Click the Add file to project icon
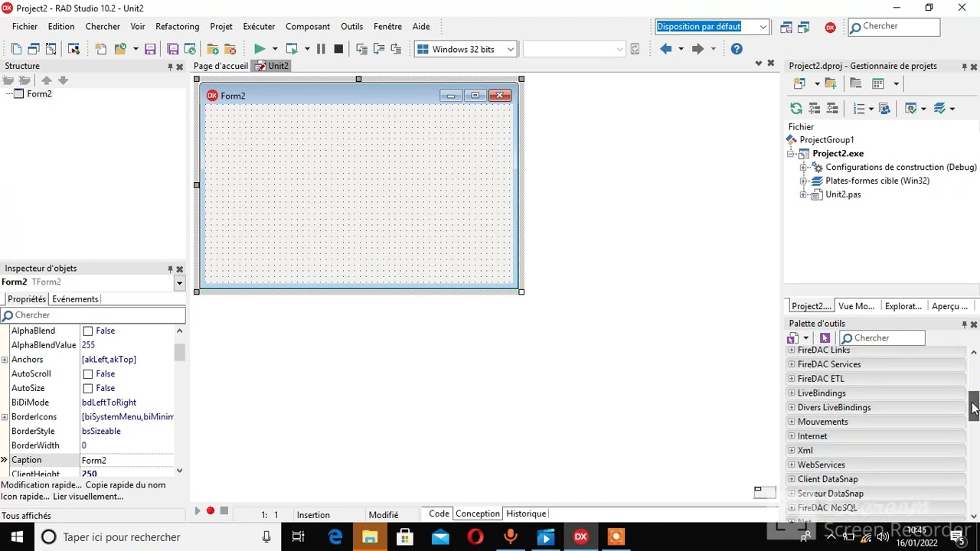Viewport: 980px width, 551px height. 213,49
